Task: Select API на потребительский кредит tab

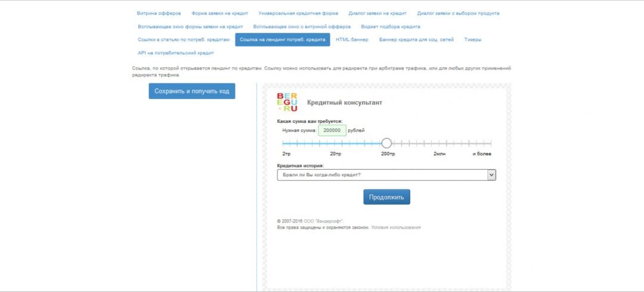Action: (x=175, y=53)
